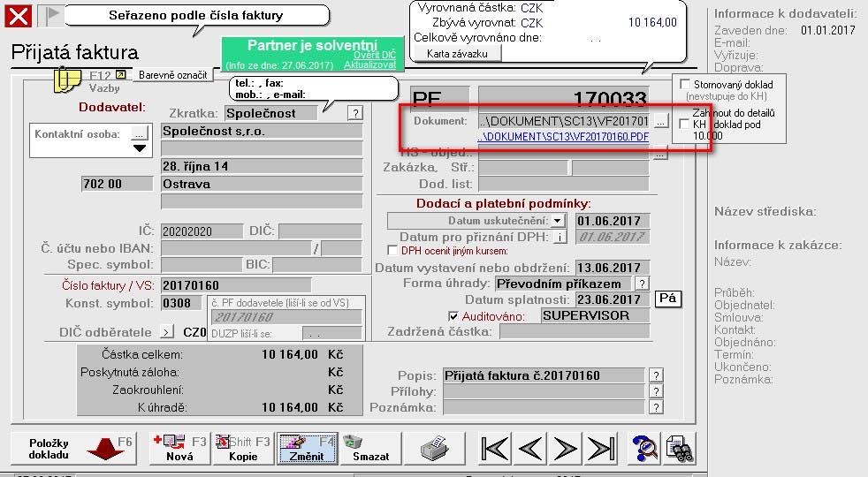Click IČ field 20202020
Viewport: 868px width, 477px height.
(x=202, y=231)
